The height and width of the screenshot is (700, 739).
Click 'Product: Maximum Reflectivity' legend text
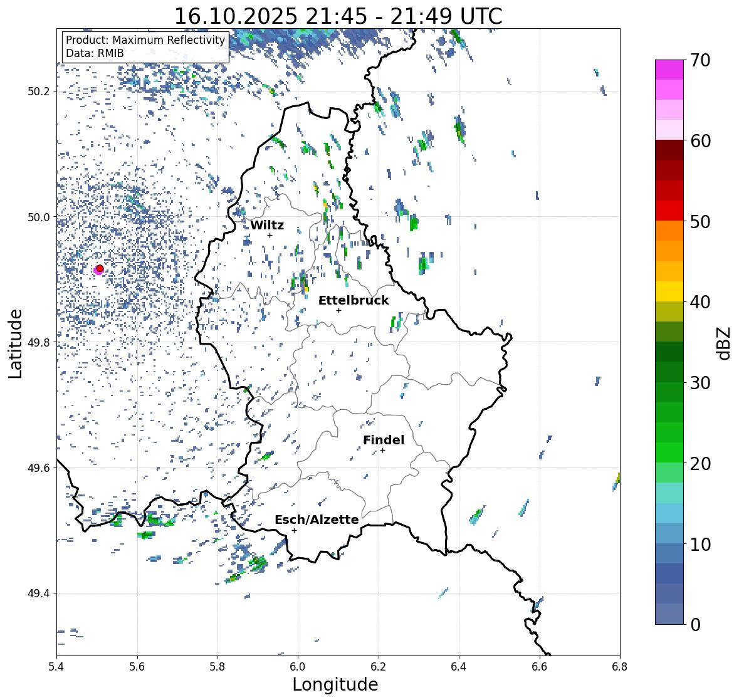(145, 40)
